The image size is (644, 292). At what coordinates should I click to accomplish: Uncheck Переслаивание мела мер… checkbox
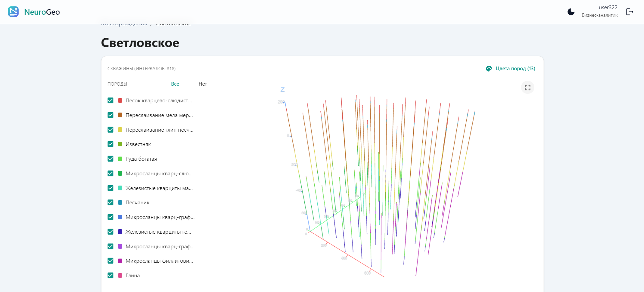coord(110,115)
